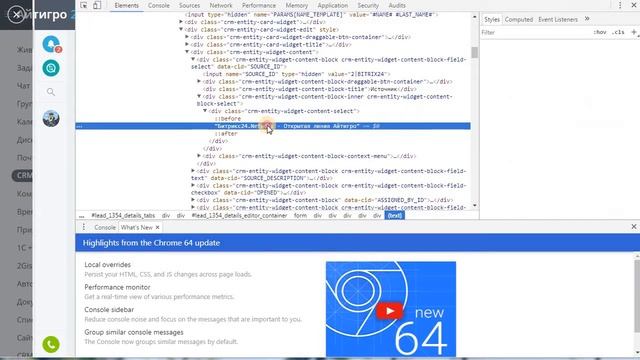Click the search magnifier in the sidebar
Screen dimensions: 640x360
point(51,92)
